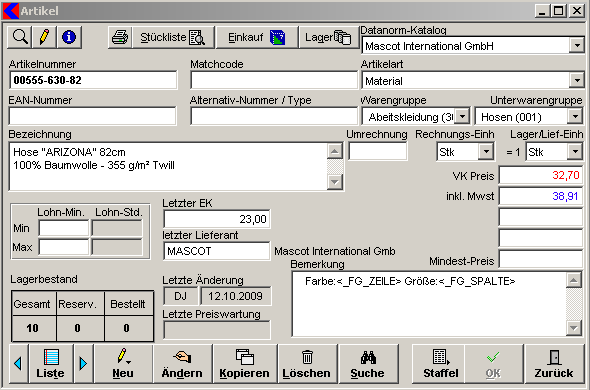The height and width of the screenshot is (390, 590).
Task: Expand the Lager/Lief-Einh unit dropdown
Action: pyautogui.click(x=575, y=152)
